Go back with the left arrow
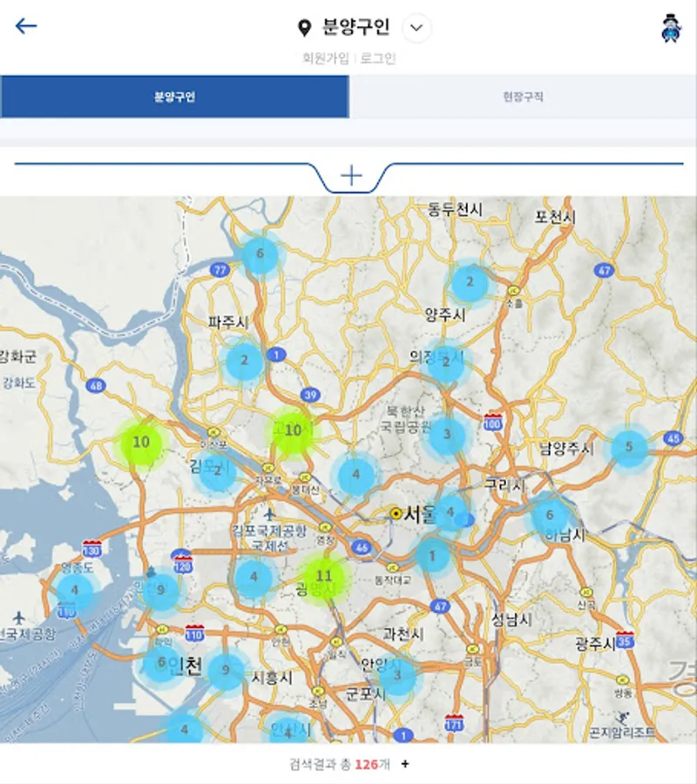 (26, 26)
